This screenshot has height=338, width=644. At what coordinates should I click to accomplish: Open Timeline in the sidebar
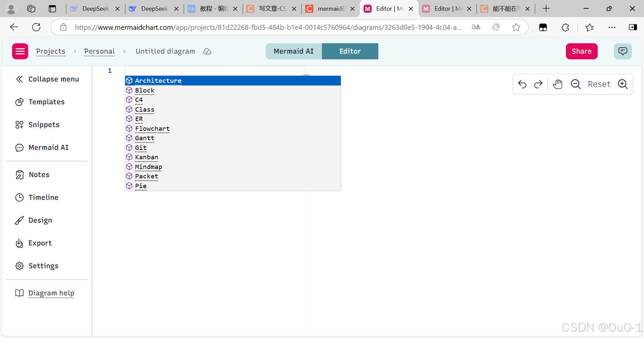(x=37, y=198)
